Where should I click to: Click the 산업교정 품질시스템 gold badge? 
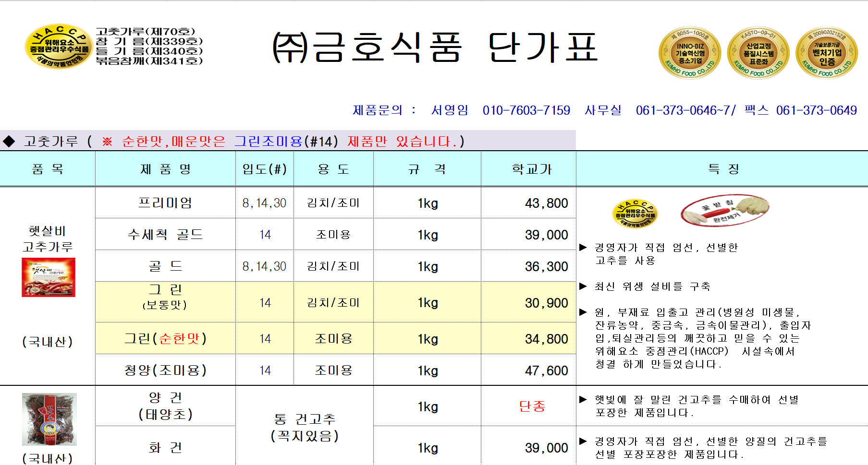click(x=758, y=53)
